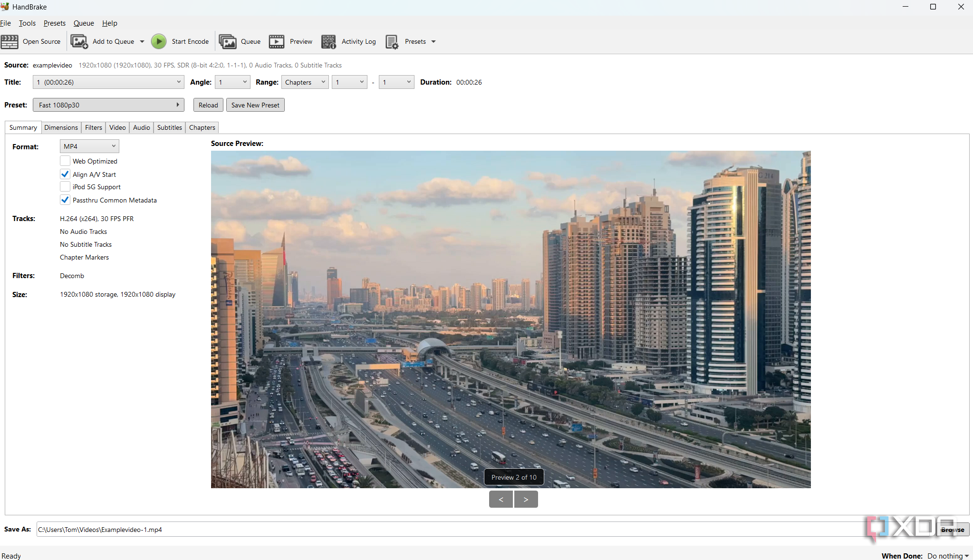973x560 pixels.
Task: Click the Open Source clapperboard icon
Action: point(10,42)
